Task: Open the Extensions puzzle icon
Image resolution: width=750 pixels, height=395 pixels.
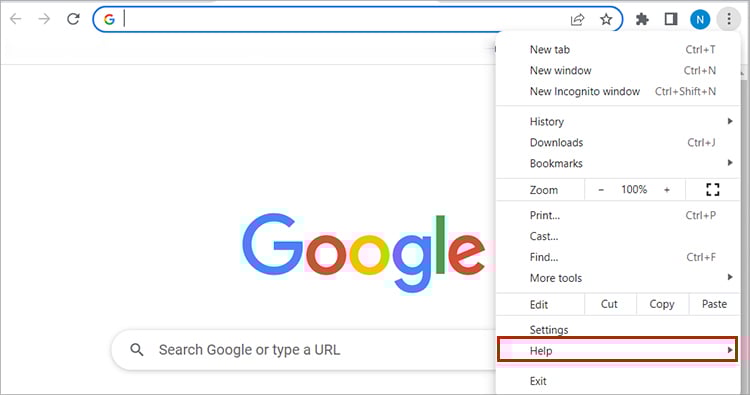Action: (x=642, y=19)
